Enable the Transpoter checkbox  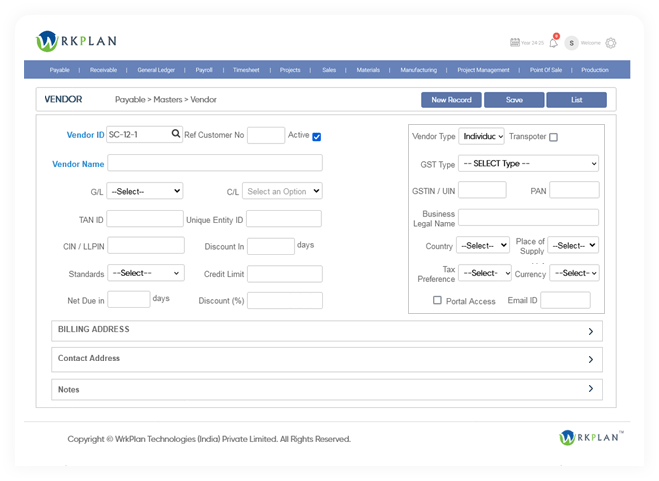[x=554, y=137]
